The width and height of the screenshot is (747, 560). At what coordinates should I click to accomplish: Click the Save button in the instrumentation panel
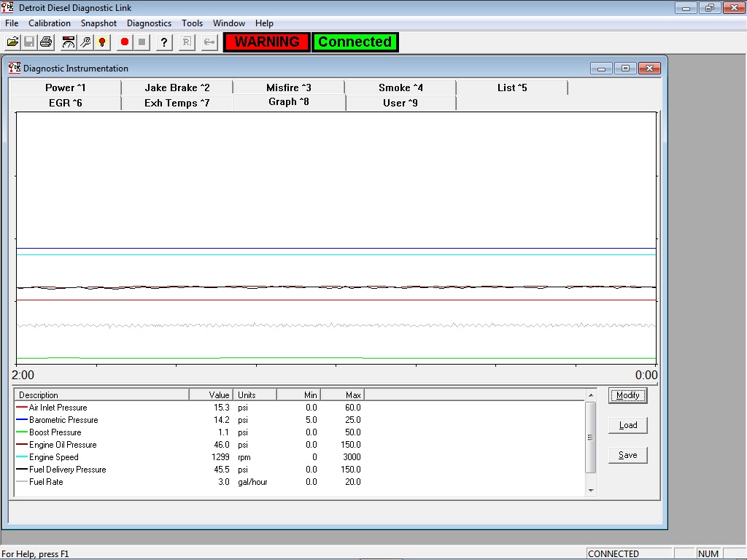click(x=627, y=454)
